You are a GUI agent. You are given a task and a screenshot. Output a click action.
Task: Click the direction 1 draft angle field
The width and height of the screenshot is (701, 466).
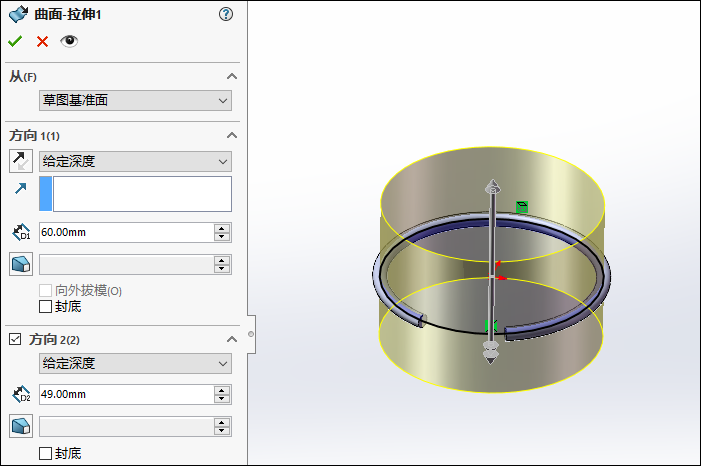point(127,265)
